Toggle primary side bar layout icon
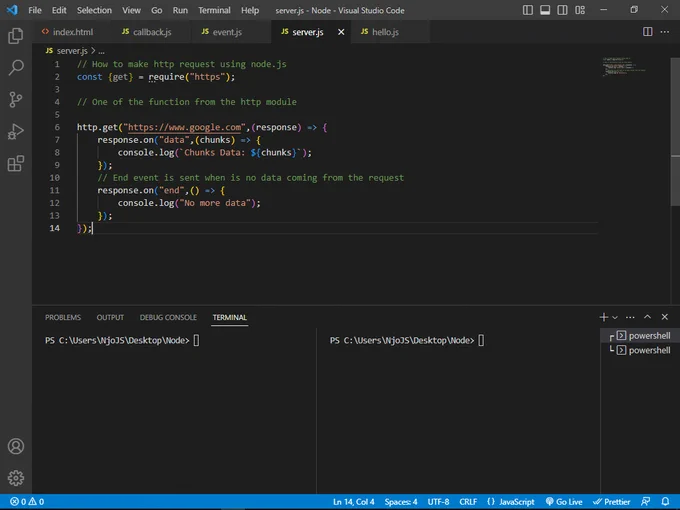Screen dimensions: 680x510 point(528,10)
